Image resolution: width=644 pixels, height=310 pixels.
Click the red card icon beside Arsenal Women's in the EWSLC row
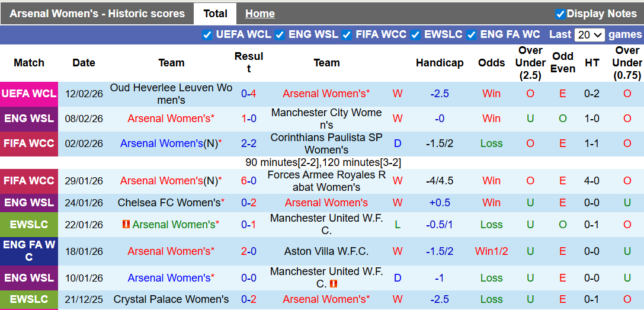(126, 225)
